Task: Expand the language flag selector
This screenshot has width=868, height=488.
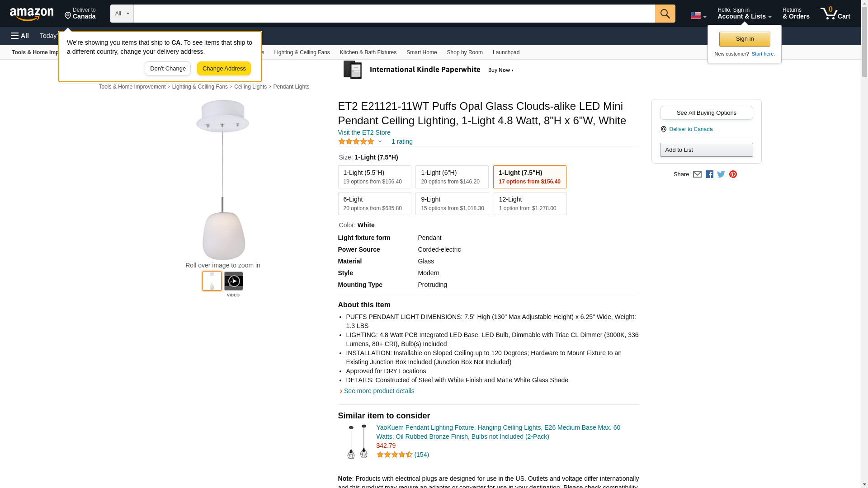Action: click(x=698, y=15)
